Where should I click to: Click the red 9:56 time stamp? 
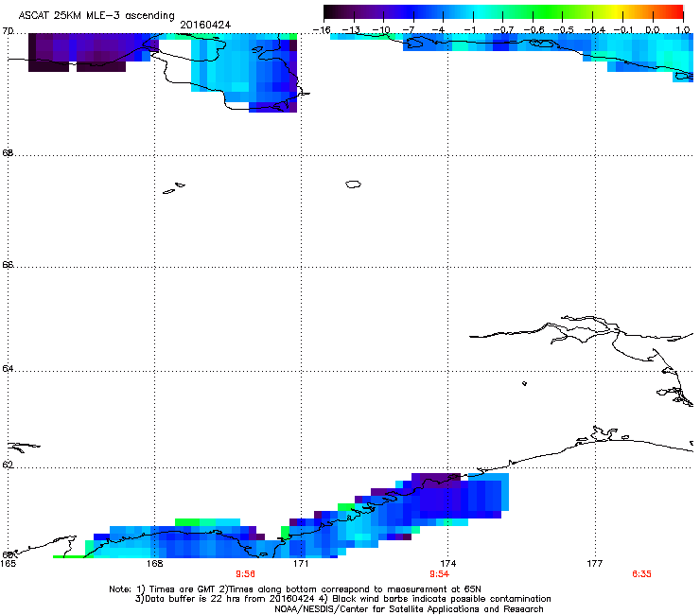click(x=246, y=574)
